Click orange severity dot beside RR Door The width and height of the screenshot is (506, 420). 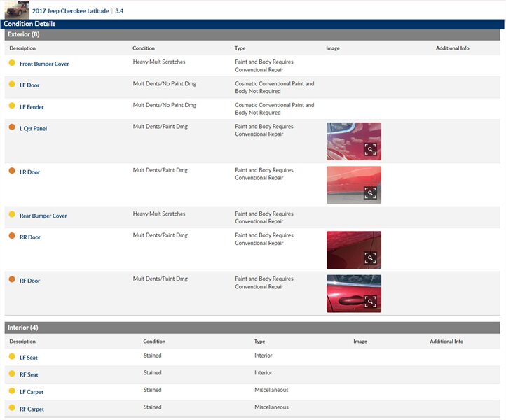click(x=12, y=237)
